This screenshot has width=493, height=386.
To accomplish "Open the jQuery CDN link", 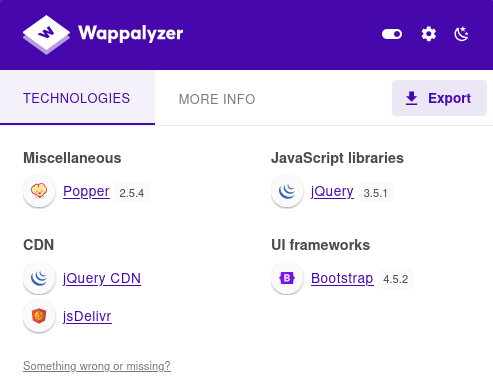I will (102, 278).
